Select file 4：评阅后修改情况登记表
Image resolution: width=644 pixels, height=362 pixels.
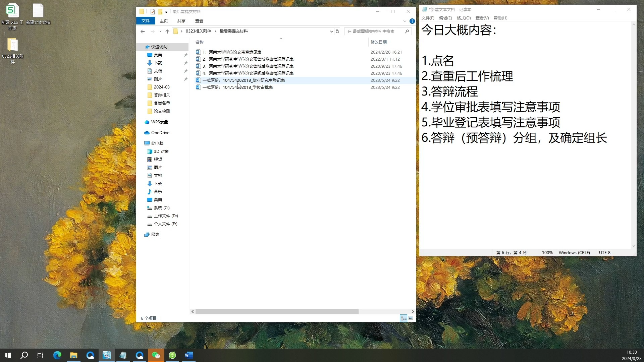coord(248,73)
